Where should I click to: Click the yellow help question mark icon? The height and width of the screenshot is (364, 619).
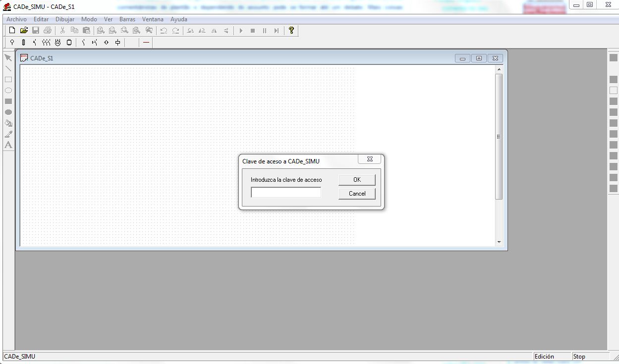[x=291, y=30]
